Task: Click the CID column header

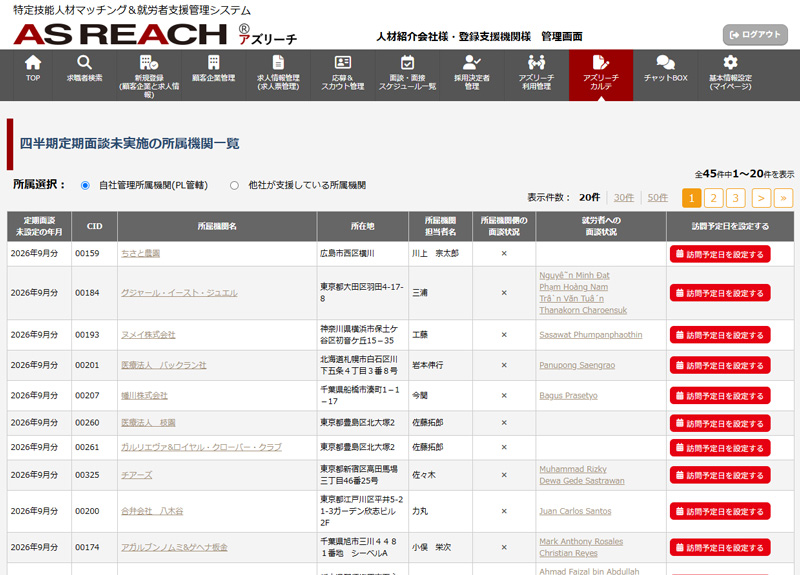Action: click(x=94, y=226)
